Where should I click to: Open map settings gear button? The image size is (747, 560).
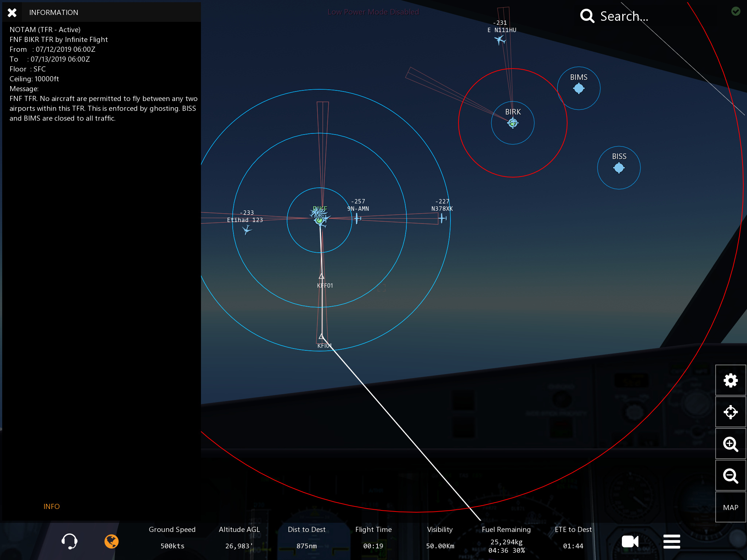click(730, 381)
